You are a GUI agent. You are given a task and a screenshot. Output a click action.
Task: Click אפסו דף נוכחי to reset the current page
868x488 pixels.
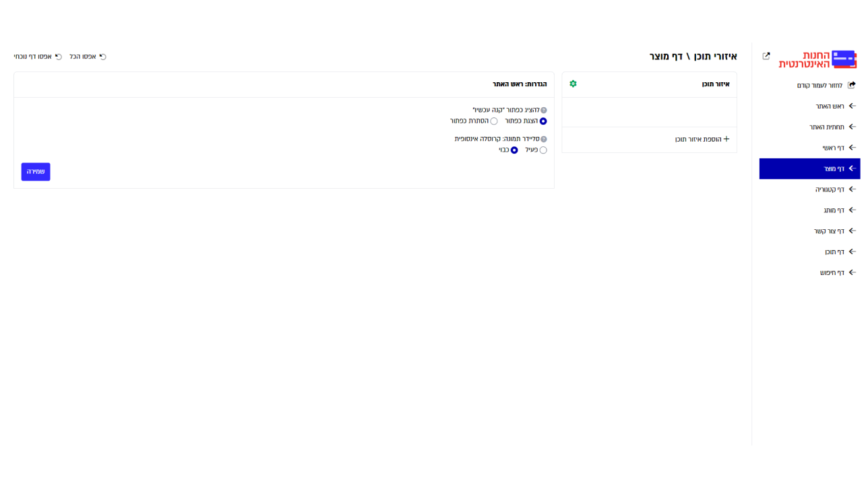(x=38, y=57)
